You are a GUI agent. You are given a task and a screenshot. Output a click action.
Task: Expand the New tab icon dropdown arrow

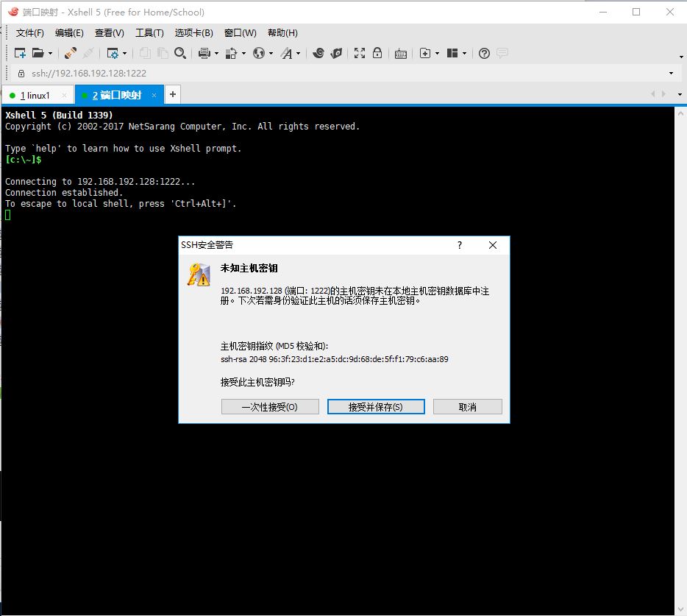point(437,54)
